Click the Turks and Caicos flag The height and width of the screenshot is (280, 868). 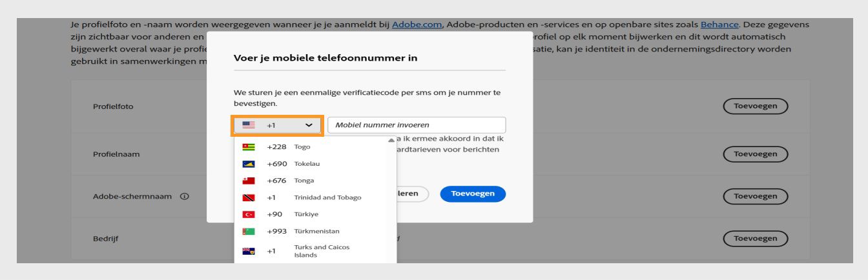pos(249,251)
